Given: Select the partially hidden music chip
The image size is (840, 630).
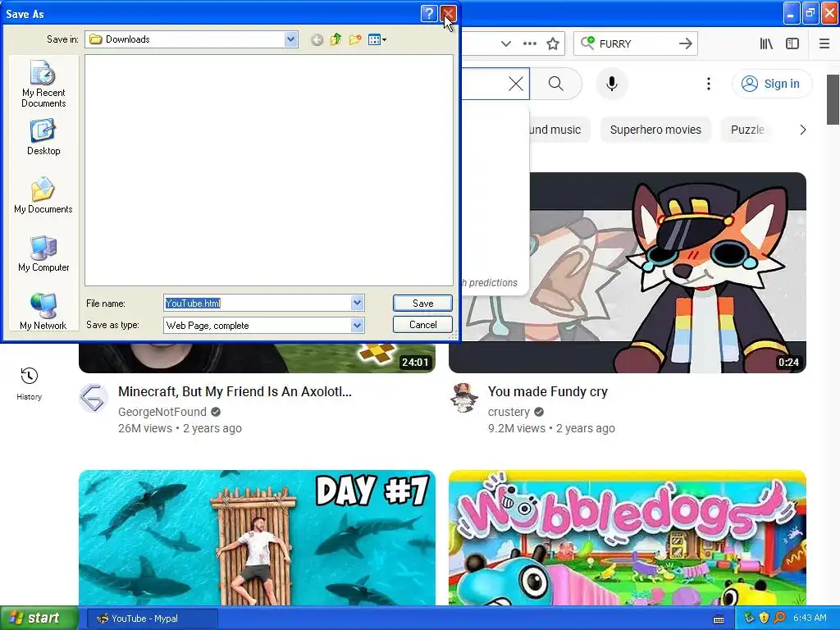Looking at the screenshot, I should (x=559, y=130).
